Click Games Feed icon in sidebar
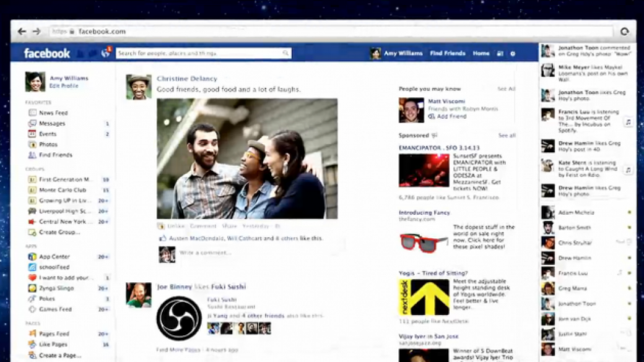 pyautogui.click(x=32, y=309)
